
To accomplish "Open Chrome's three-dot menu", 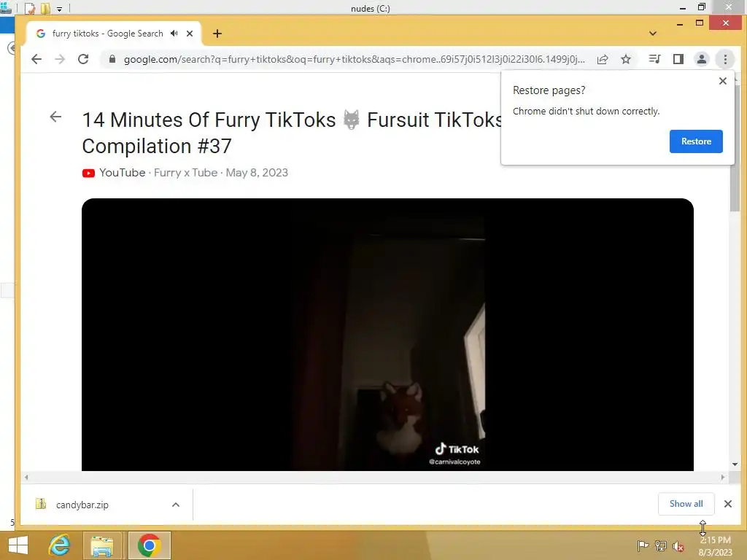I will click(725, 59).
